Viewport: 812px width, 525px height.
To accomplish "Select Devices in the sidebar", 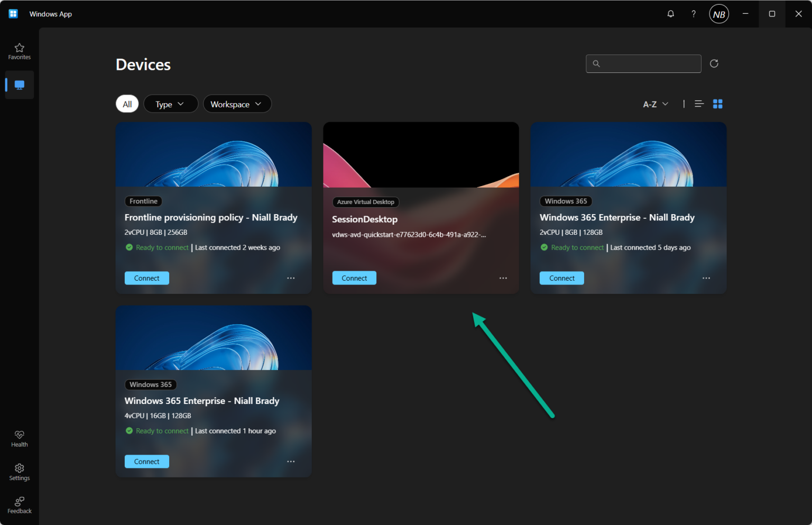I will pyautogui.click(x=19, y=85).
